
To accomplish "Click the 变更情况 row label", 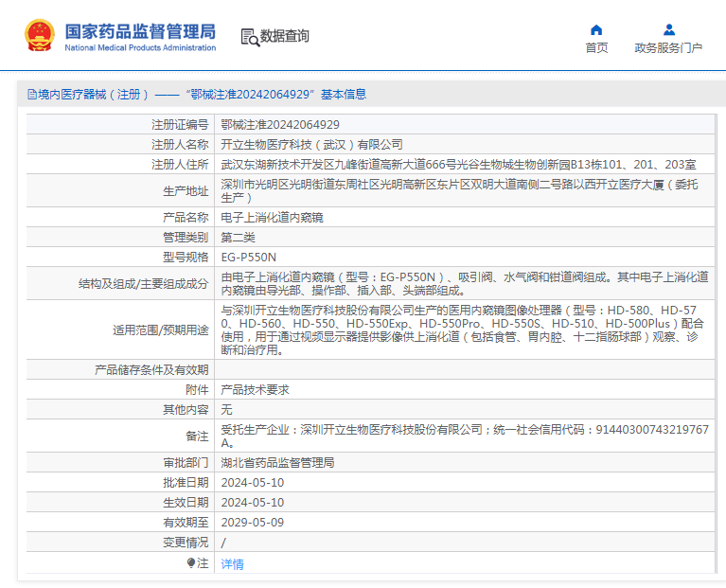I will 186,543.
